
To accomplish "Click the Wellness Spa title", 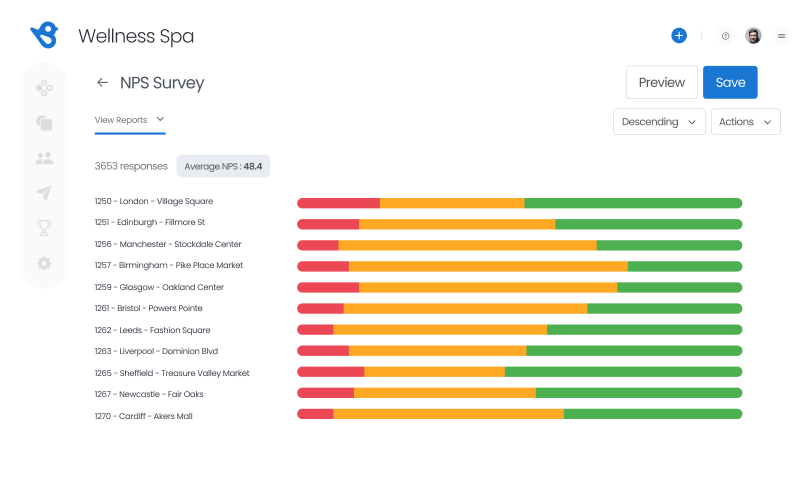I will coord(136,36).
